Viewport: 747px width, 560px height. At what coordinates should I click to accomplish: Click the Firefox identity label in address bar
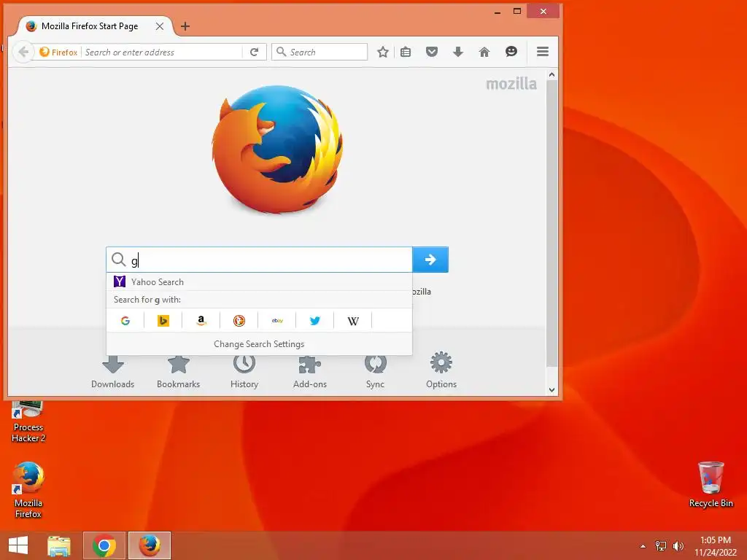coord(58,52)
